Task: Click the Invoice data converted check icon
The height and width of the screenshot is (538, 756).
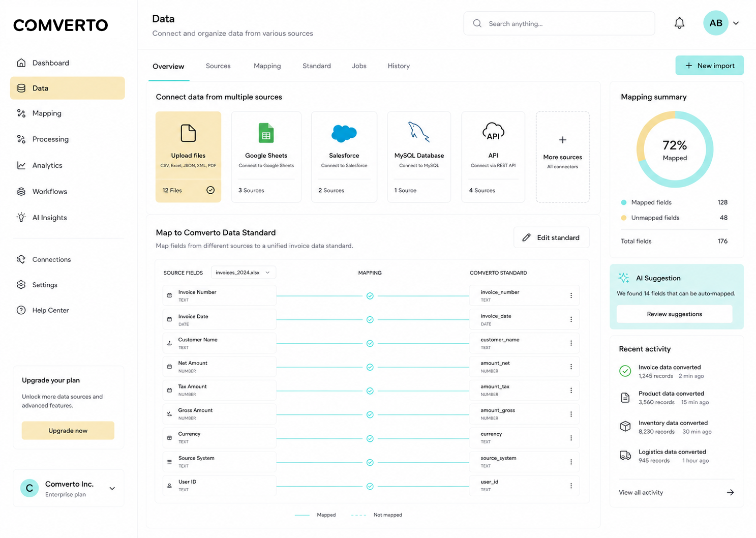Action: 625,371
